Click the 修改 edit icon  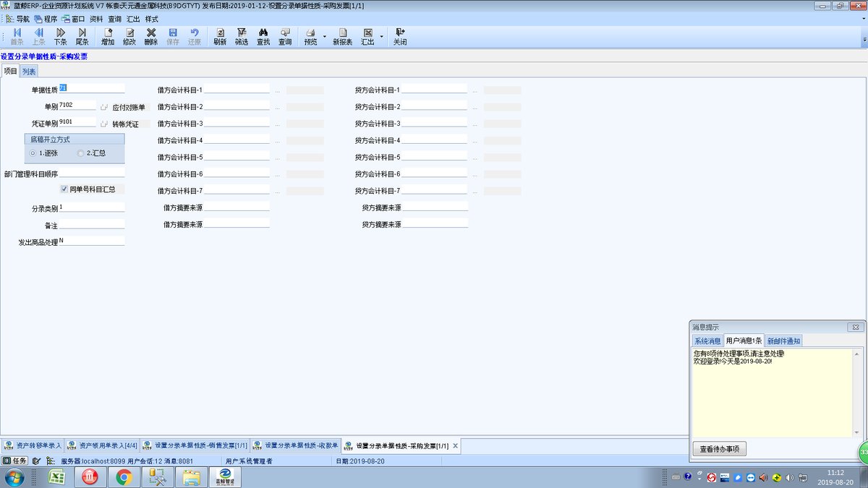point(129,37)
